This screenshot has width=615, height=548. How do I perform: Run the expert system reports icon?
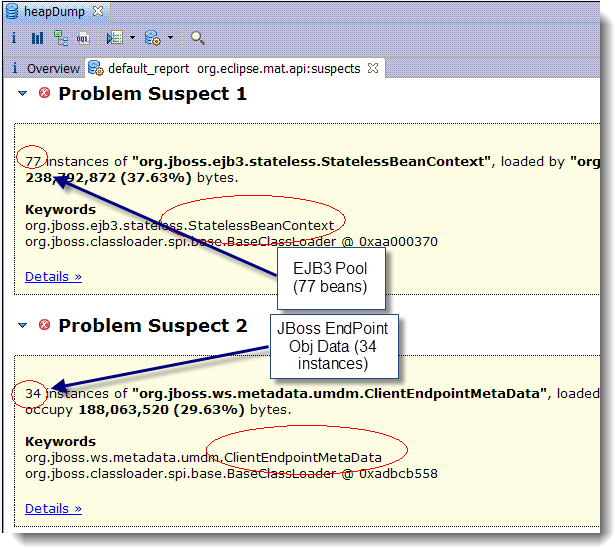[x=152, y=38]
